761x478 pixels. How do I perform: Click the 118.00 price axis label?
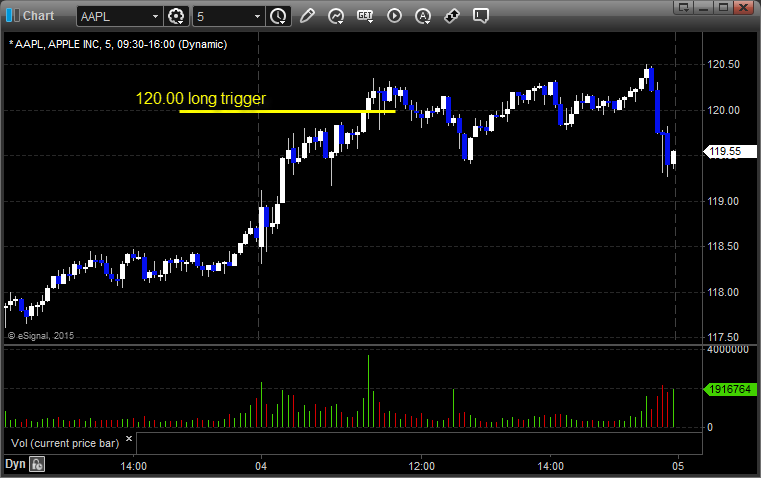(724, 292)
